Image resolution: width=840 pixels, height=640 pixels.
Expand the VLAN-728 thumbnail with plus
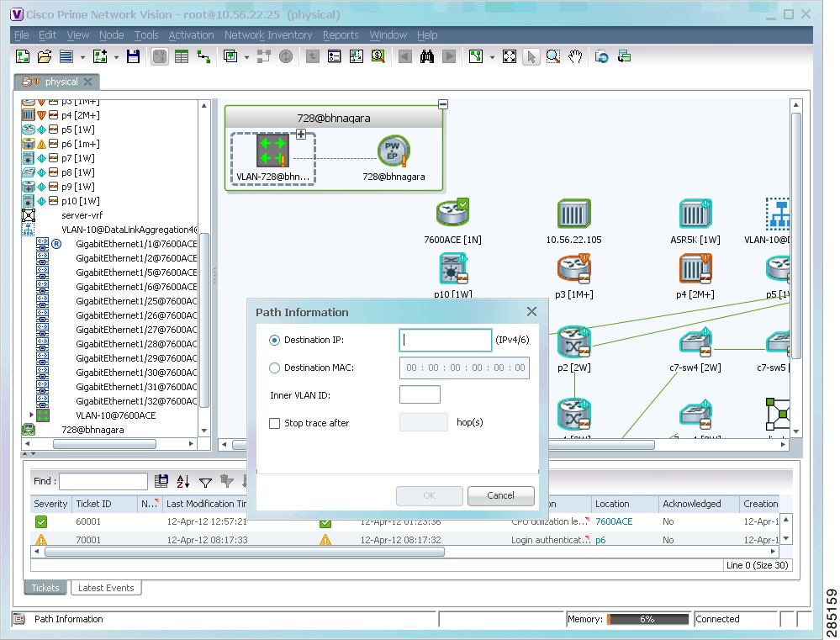click(301, 134)
